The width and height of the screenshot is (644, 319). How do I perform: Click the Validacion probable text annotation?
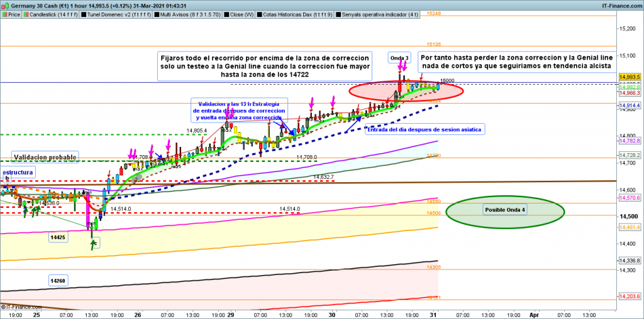[44, 157]
